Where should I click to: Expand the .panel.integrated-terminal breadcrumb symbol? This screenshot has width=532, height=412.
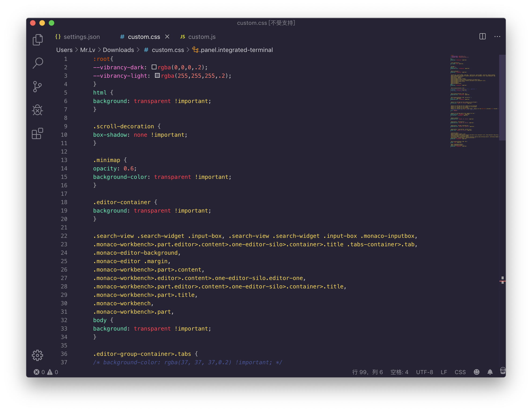[x=236, y=50]
